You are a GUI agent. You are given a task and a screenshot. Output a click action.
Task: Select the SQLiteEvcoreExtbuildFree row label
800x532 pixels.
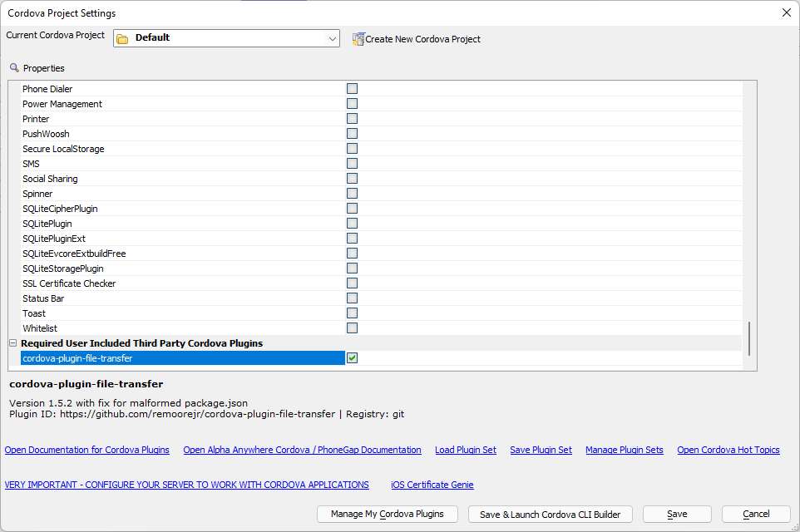pyautogui.click(x=74, y=254)
